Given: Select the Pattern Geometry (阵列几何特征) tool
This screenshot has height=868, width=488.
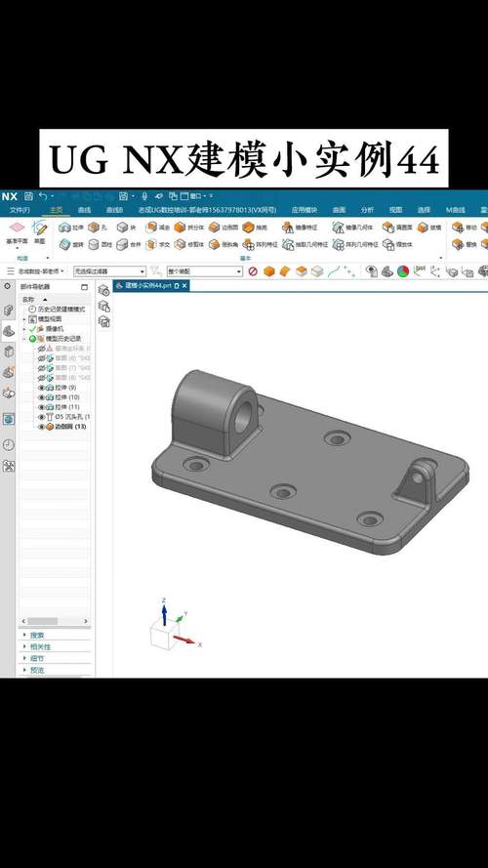Looking at the screenshot, I should (355, 244).
